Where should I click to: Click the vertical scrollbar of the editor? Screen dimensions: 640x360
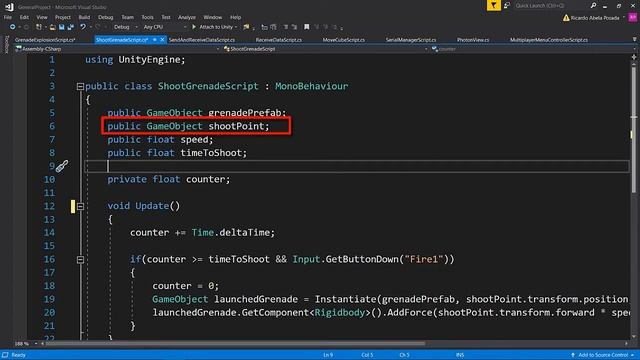[x=634, y=129]
